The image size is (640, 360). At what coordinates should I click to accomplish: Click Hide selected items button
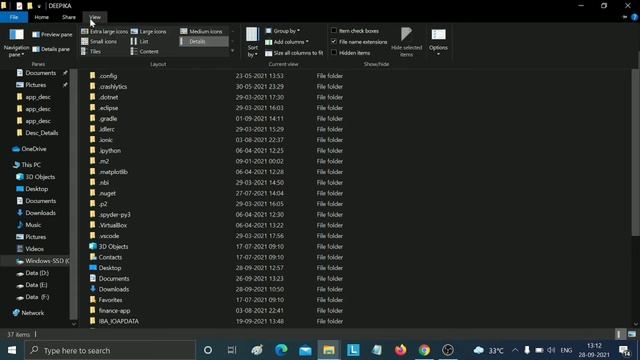click(x=407, y=42)
